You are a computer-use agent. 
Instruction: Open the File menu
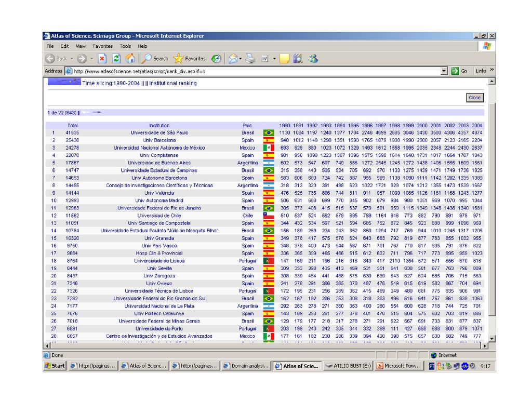(50, 46)
